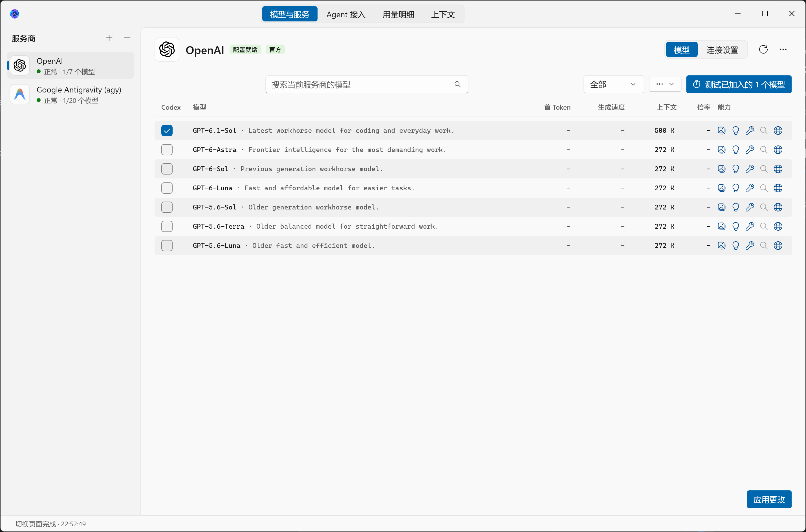Click the globe icon for GPT-5.6-Luna
The width and height of the screenshot is (806, 532).
point(778,246)
